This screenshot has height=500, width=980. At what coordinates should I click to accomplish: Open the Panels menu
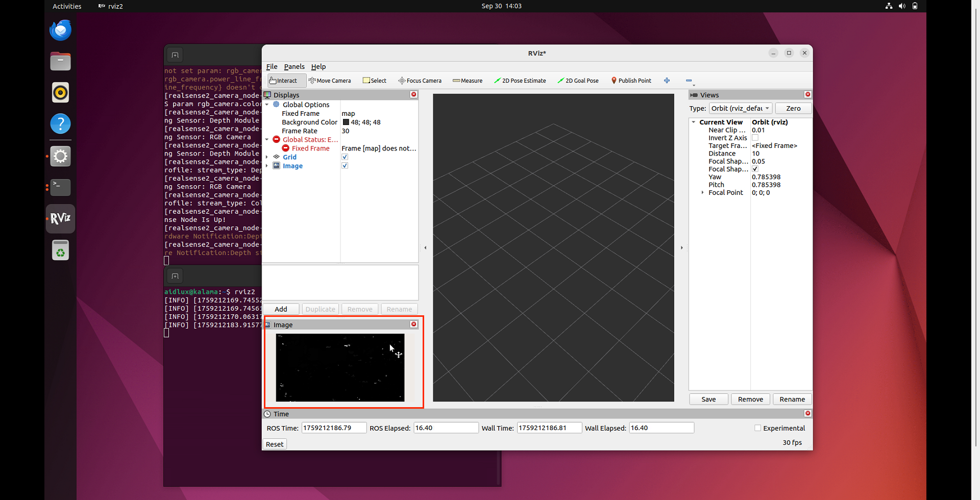pos(294,67)
